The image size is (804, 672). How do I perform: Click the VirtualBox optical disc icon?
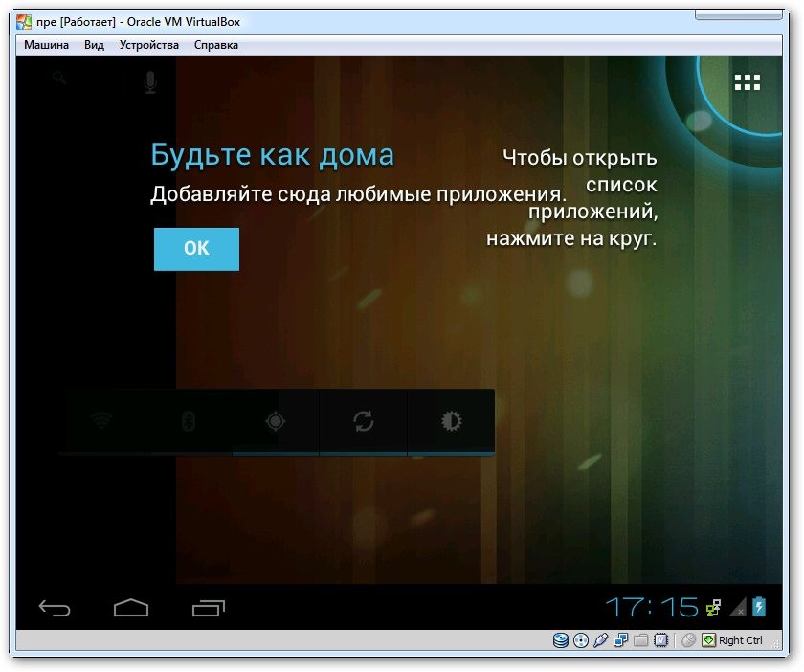(x=580, y=640)
